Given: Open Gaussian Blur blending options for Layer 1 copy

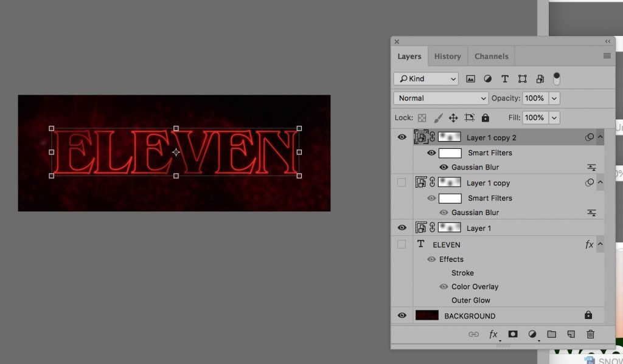Looking at the screenshot, I should [x=591, y=213].
